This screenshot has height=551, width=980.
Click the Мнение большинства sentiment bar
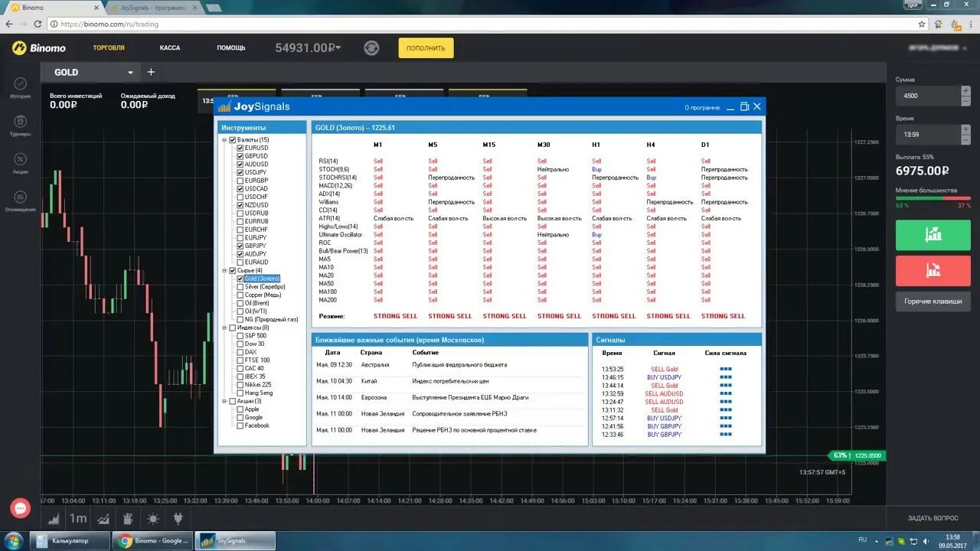pos(933,198)
